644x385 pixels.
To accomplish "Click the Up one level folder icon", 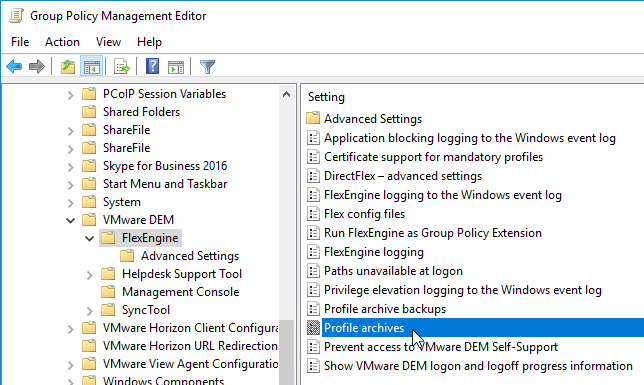I will pyautogui.click(x=68, y=66).
